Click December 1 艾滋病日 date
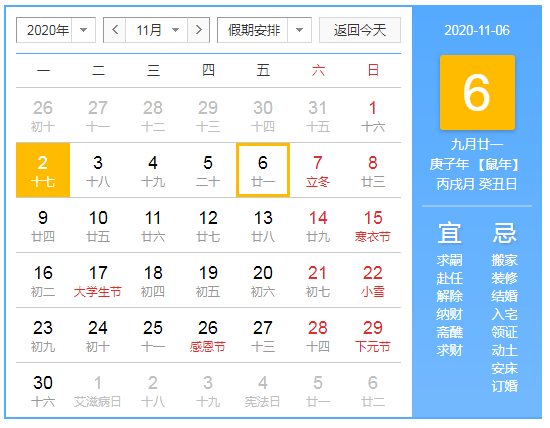This screenshot has width=550, height=428. tap(98, 390)
